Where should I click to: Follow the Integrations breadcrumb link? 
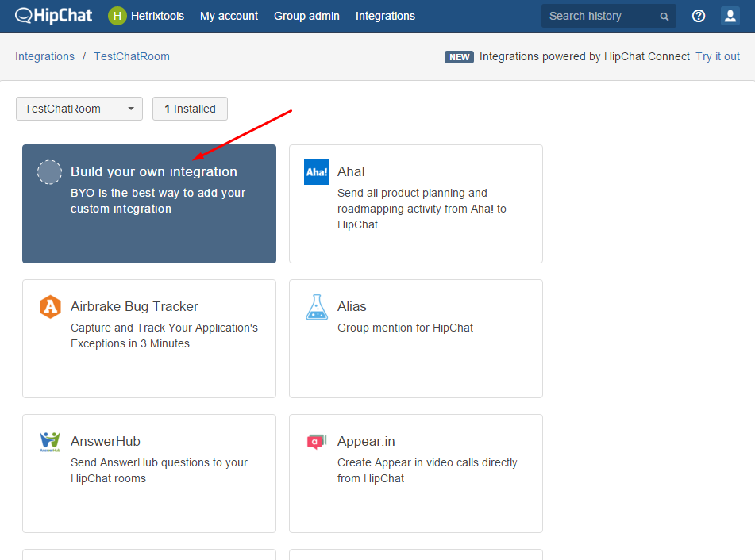[44, 56]
